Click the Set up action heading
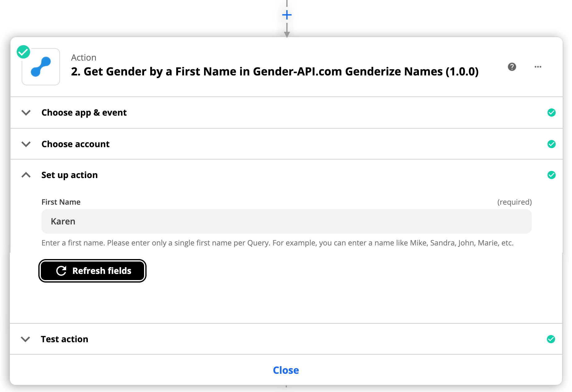Image resolution: width=572 pixels, height=392 pixels. pos(69,175)
